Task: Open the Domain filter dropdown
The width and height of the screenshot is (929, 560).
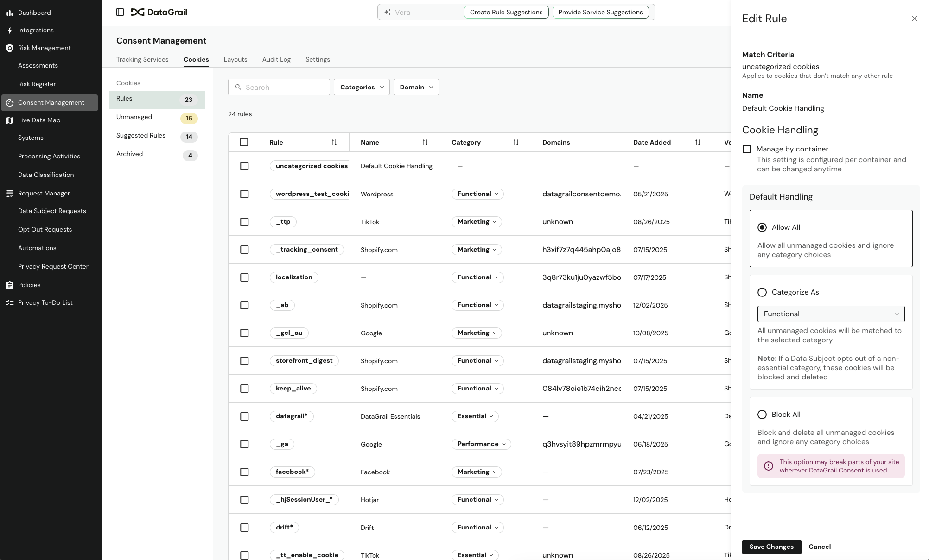Action: [x=416, y=87]
